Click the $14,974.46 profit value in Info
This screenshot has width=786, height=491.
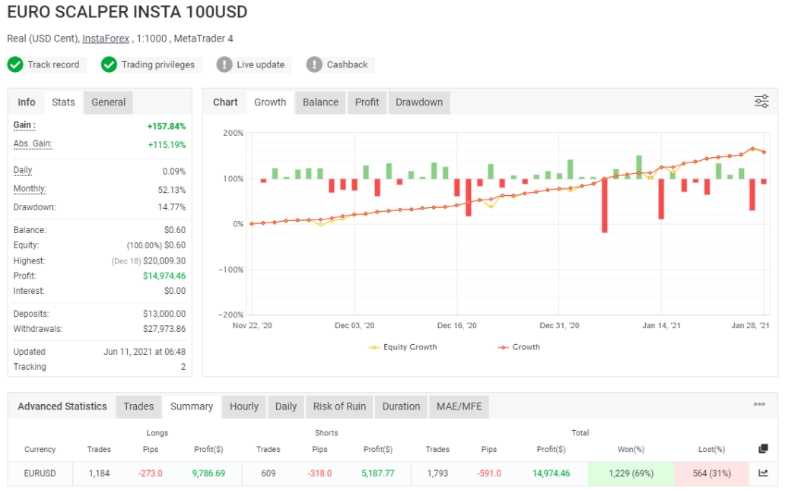pyautogui.click(x=164, y=276)
